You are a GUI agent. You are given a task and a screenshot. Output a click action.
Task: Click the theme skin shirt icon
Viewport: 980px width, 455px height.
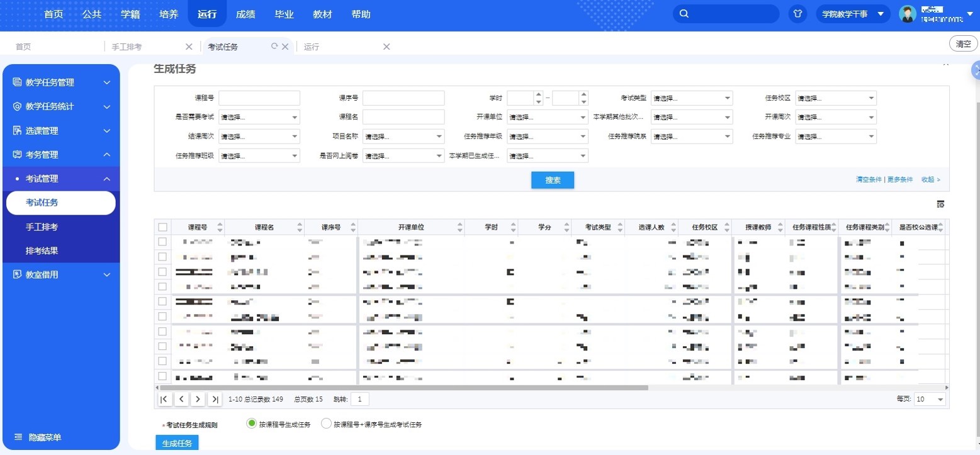tap(798, 14)
